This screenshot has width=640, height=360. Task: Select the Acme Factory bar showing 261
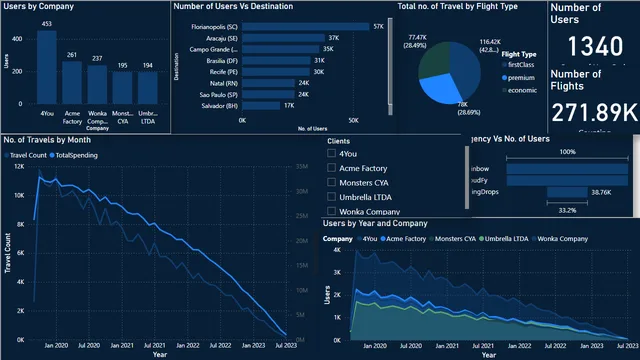72,83
